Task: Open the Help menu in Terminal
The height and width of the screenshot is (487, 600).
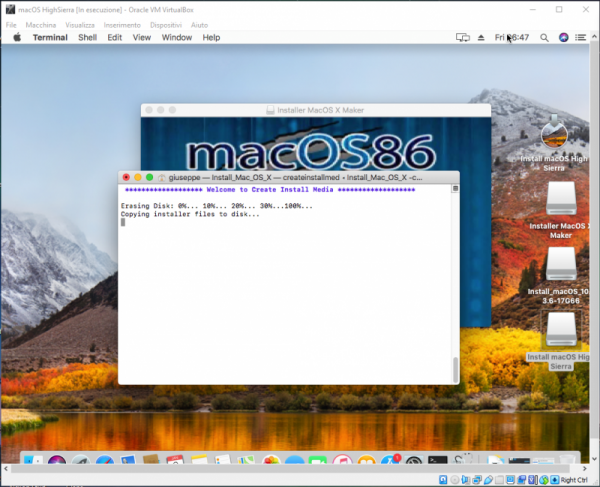Action: pyautogui.click(x=211, y=37)
